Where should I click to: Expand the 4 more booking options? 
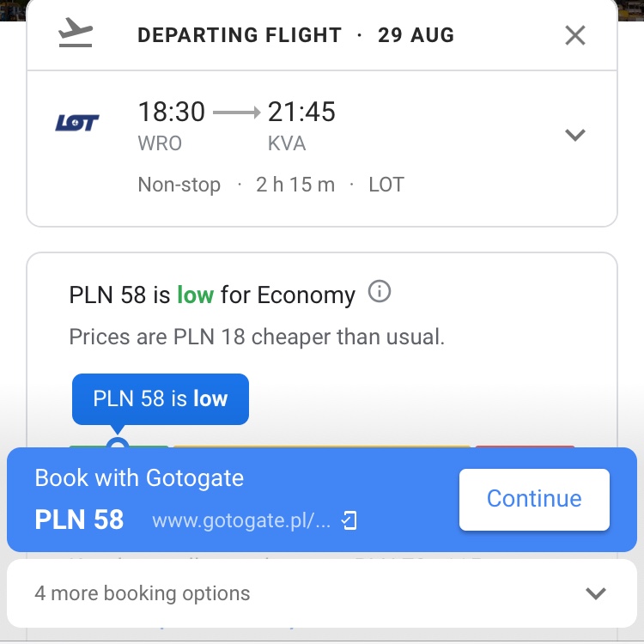tap(322, 593)
